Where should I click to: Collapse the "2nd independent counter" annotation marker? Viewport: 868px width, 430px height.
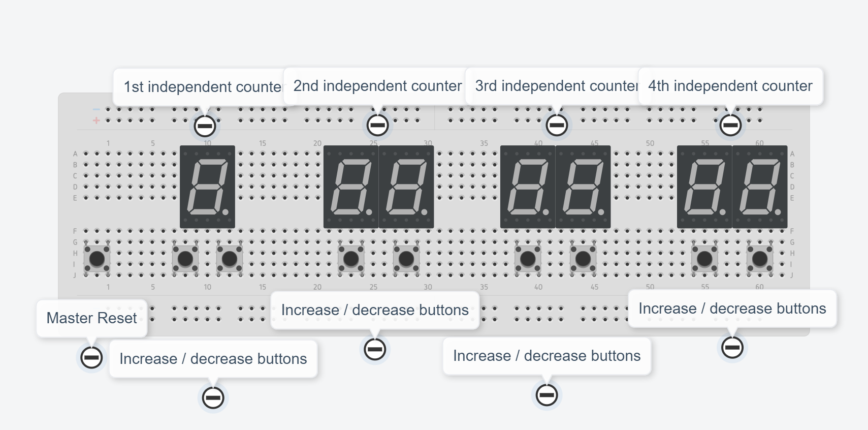point(377,125)
